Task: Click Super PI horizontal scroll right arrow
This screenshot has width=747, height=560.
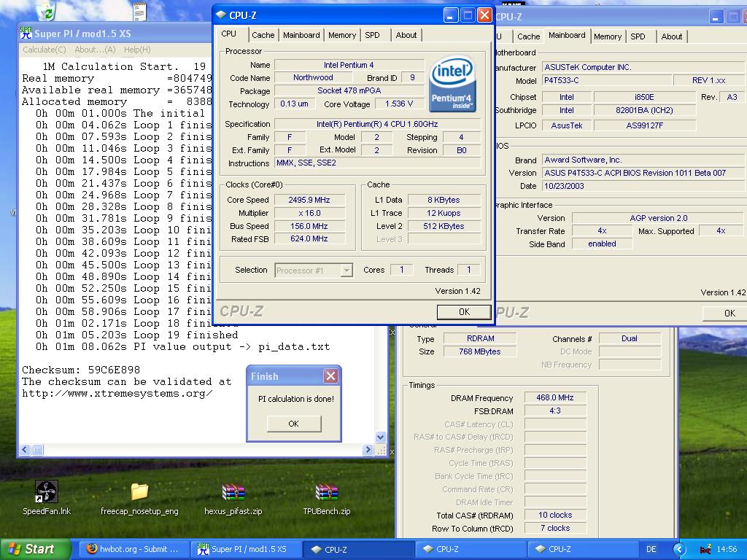Action: 368,449
